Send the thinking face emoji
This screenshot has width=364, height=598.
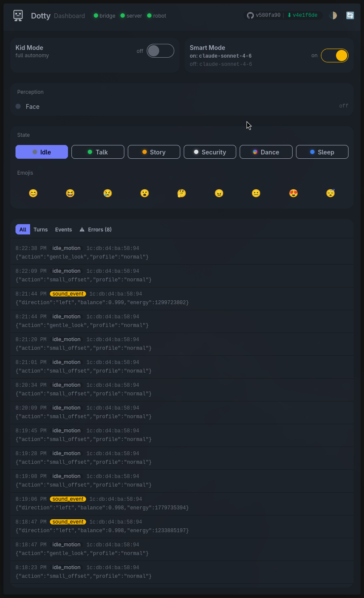tap(182, 193)
